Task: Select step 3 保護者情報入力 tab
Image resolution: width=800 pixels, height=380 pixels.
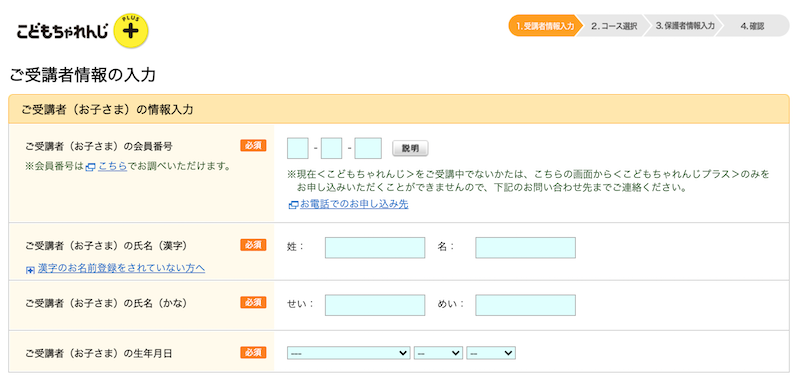Action: click(x=685, y=26)
